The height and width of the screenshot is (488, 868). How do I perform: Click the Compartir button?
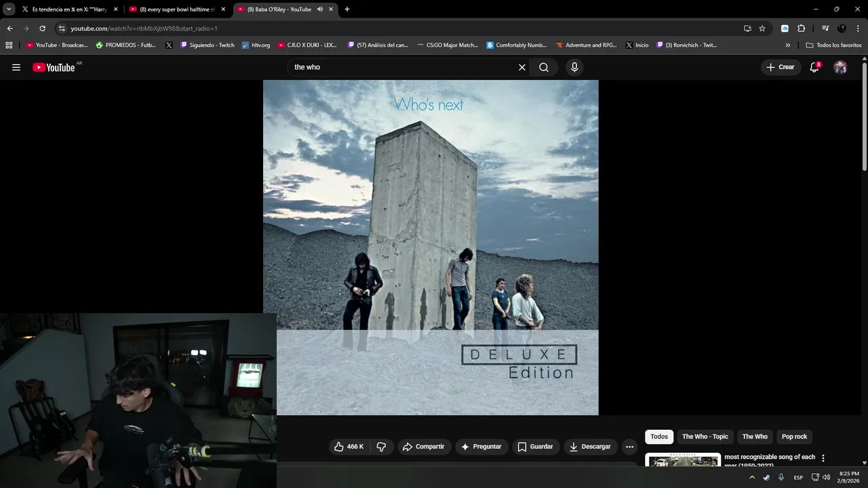423,447
